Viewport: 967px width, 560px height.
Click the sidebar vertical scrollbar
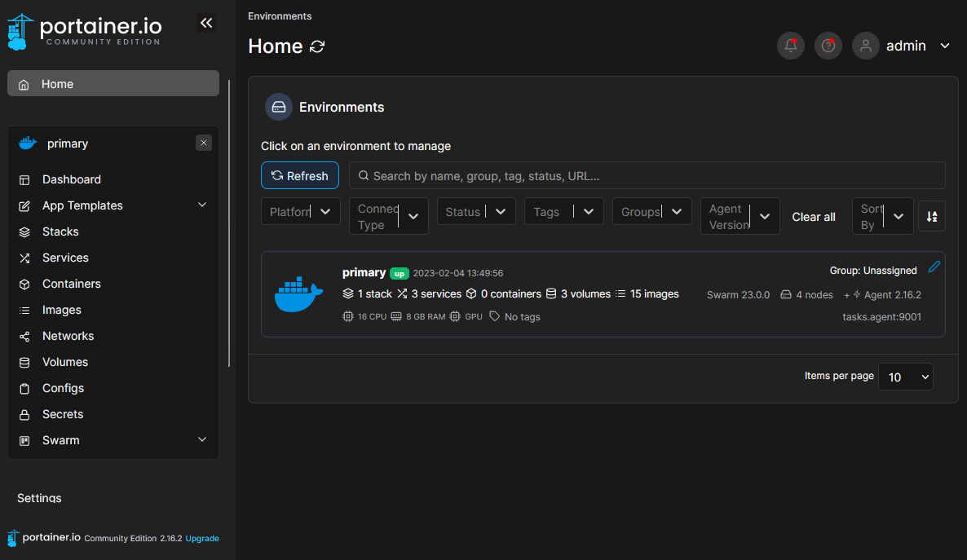229,223
